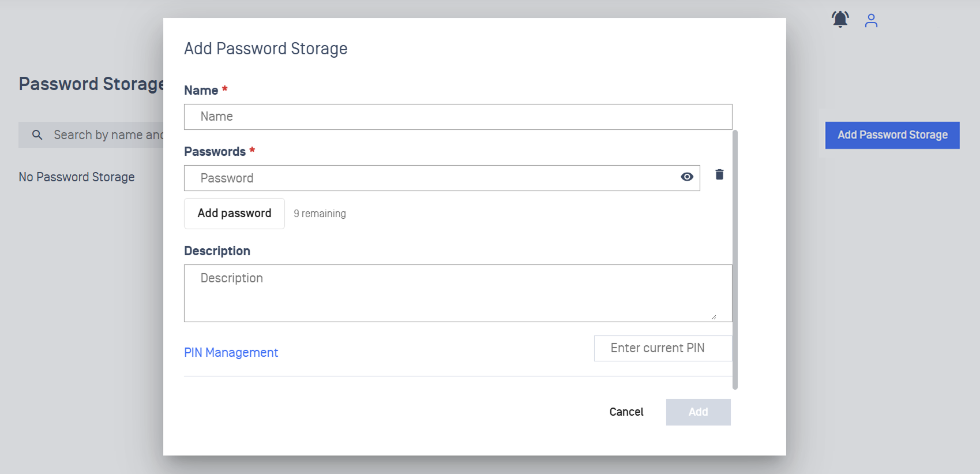Click the Description textarea resize handle
Viewport: 980px width, 474px height.
(714, 317)
